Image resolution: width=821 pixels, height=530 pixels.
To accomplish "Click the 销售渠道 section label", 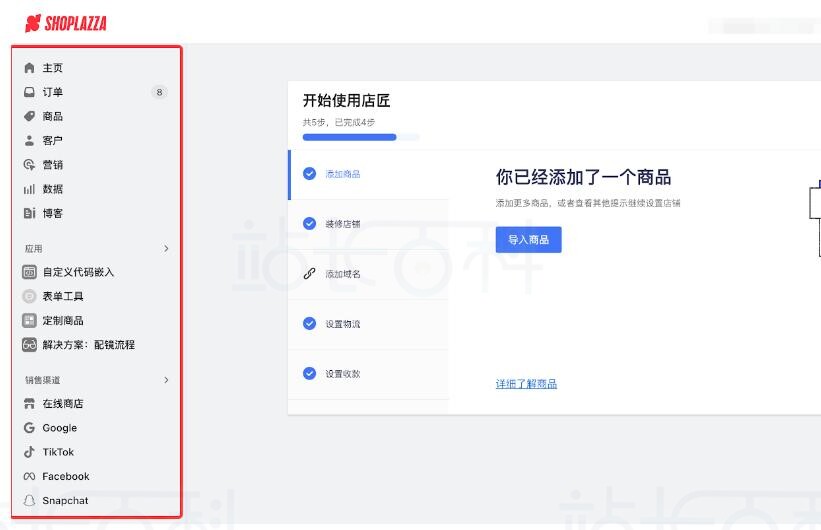I will coord(42,380).
